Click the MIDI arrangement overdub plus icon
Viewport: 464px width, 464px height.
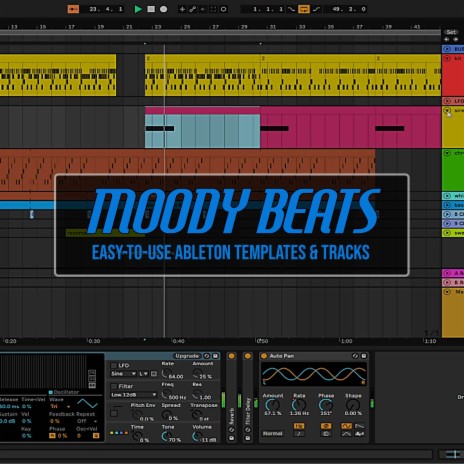pos(182,9)
